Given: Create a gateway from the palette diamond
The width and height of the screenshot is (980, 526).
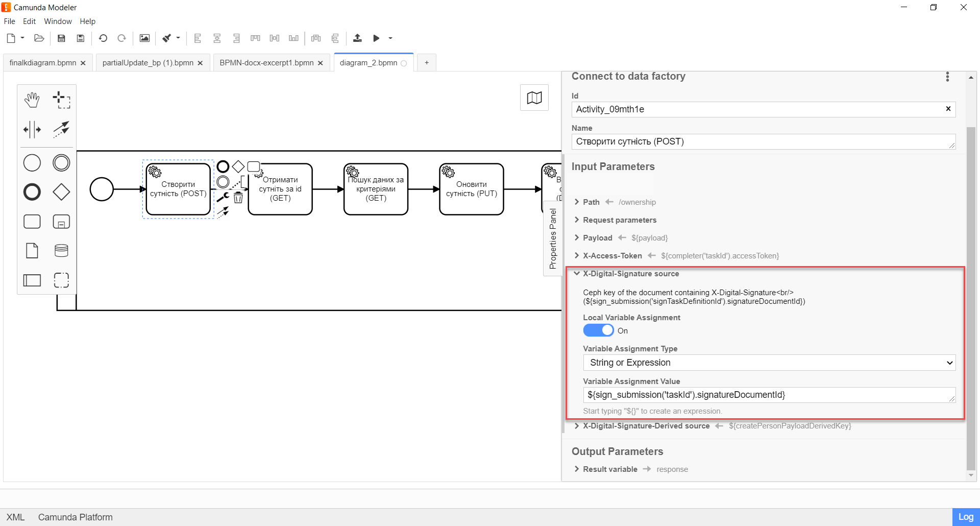Looking at the screenshot, I should coord(61,193).
